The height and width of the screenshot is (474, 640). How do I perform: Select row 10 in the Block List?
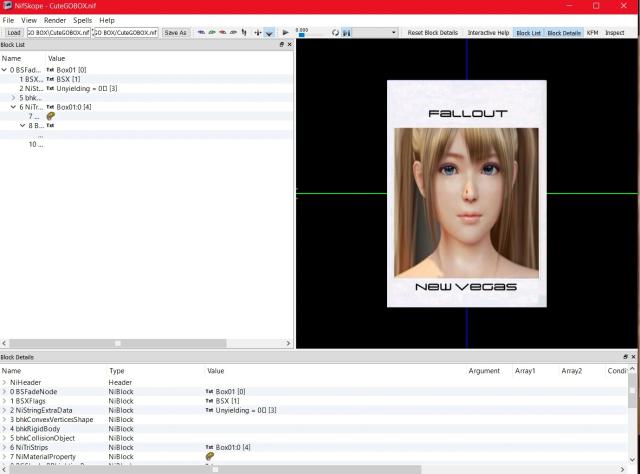[x=147, y=145]
